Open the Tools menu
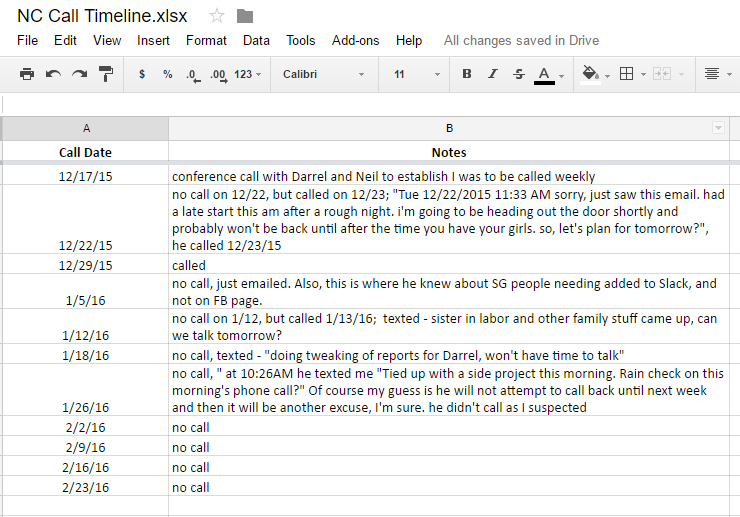The width and height of the screenshot is (740, 517). (x=301, y=41)
